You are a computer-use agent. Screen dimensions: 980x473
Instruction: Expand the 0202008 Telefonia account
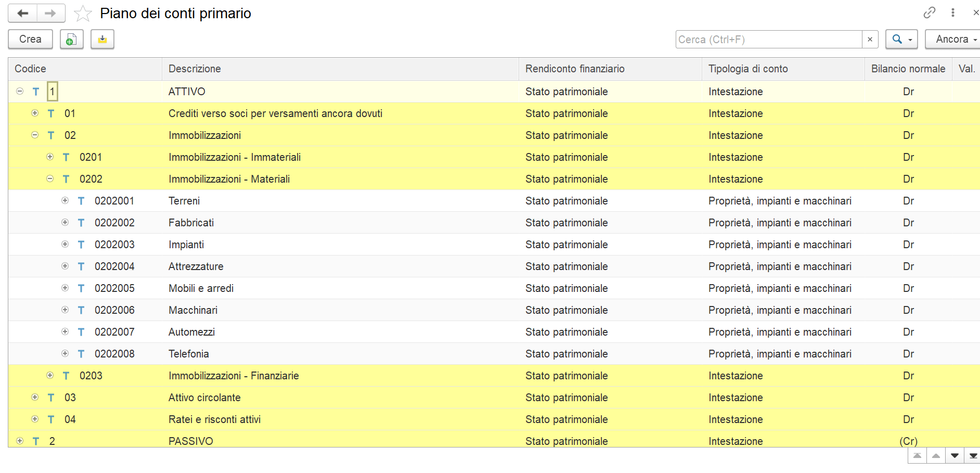(x=65, y=353)
